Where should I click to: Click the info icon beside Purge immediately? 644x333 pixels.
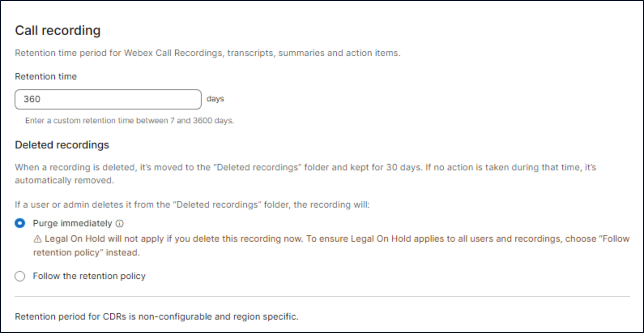[x=119, y=223]
